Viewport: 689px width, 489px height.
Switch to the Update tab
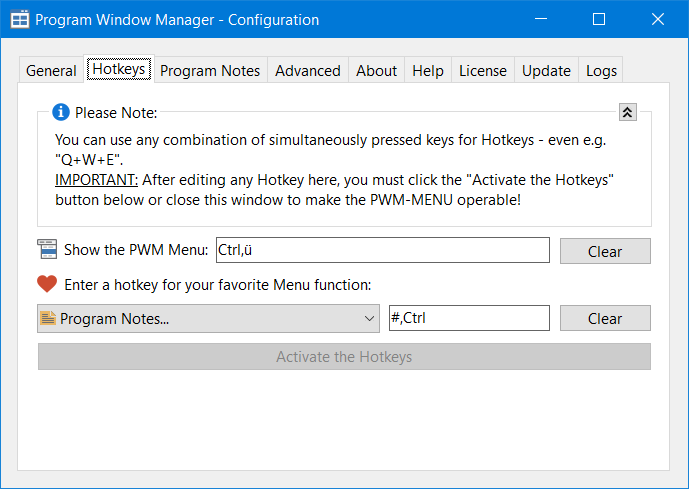pos(546,70)
